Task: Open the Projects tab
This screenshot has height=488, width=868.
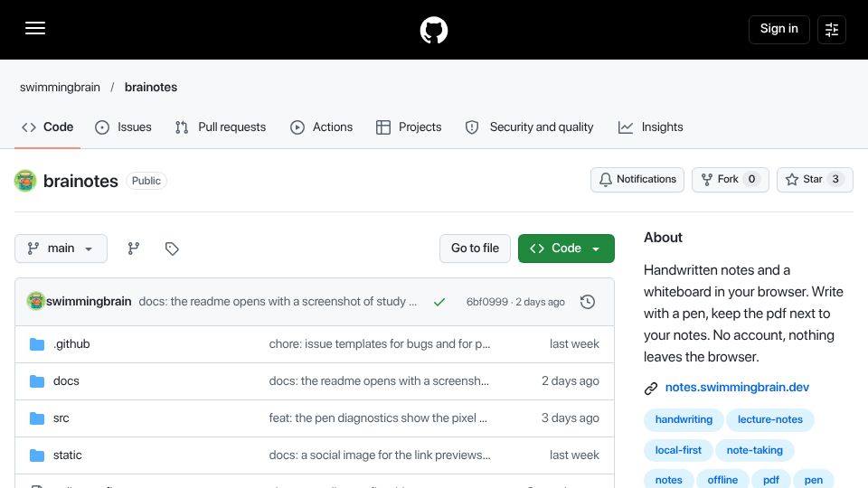Action: pos(409,127)
